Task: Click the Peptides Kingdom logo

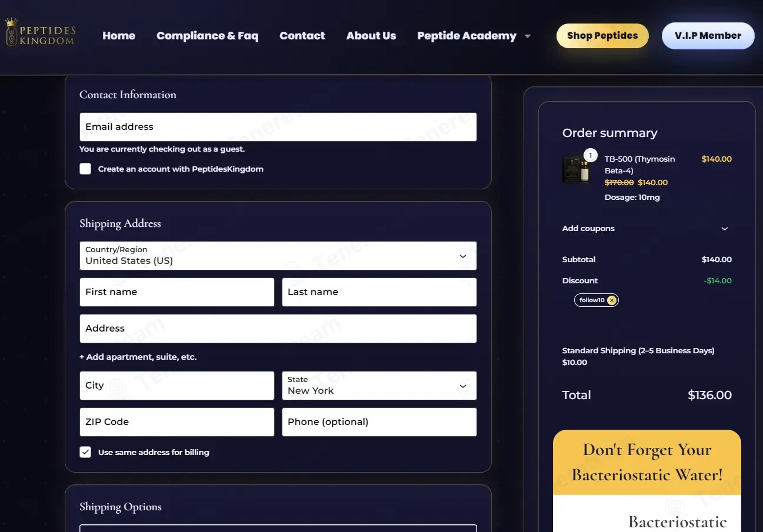Action: pyautogui.click(x=40, y=32)
